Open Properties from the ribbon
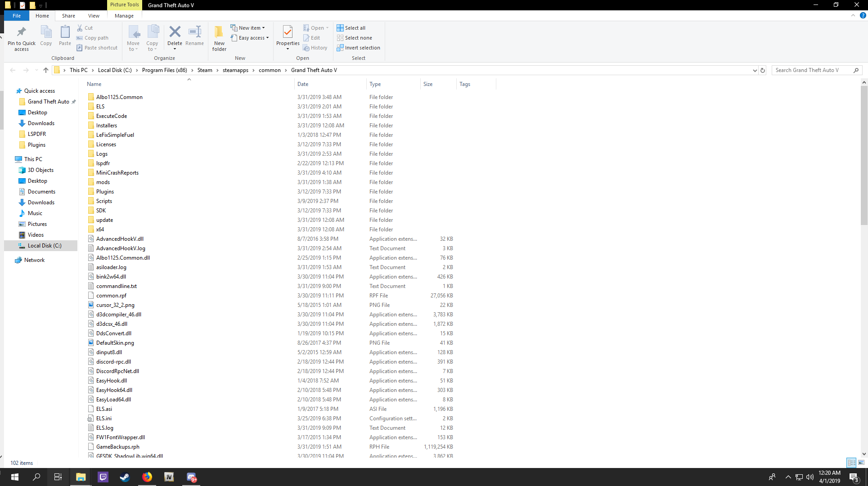 (288, 32)
